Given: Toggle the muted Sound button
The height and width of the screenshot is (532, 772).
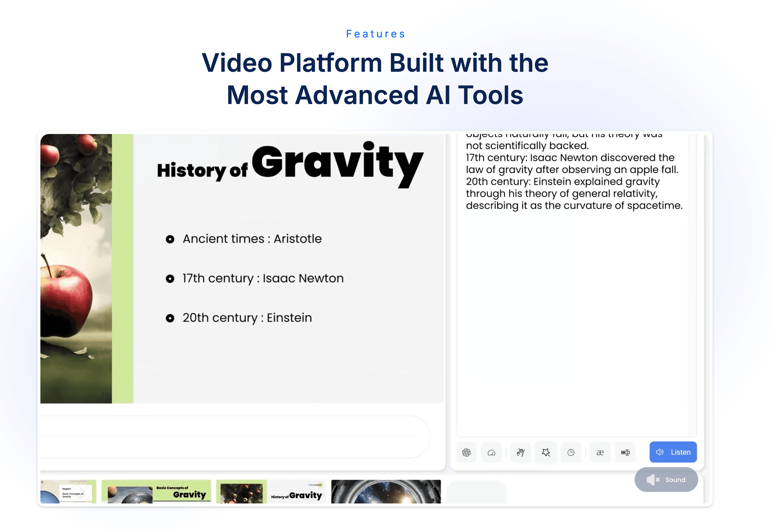Looking at the screenshot, I should [x=666, y=480].
